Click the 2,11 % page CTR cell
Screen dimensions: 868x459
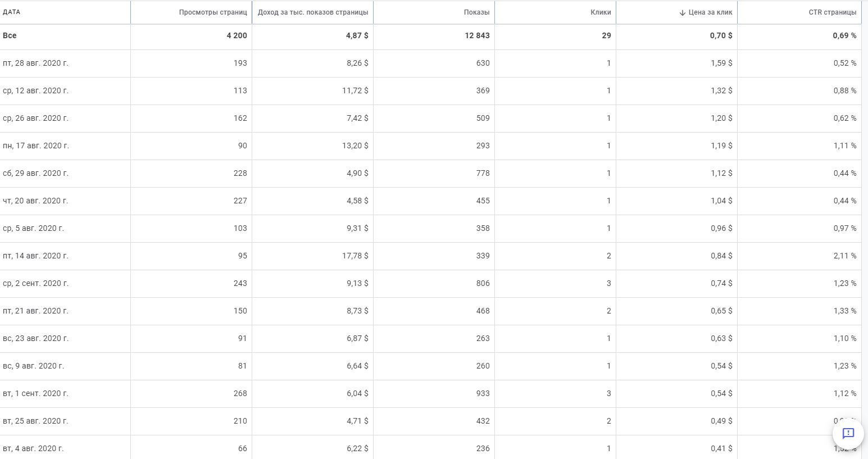pos(844,256)
